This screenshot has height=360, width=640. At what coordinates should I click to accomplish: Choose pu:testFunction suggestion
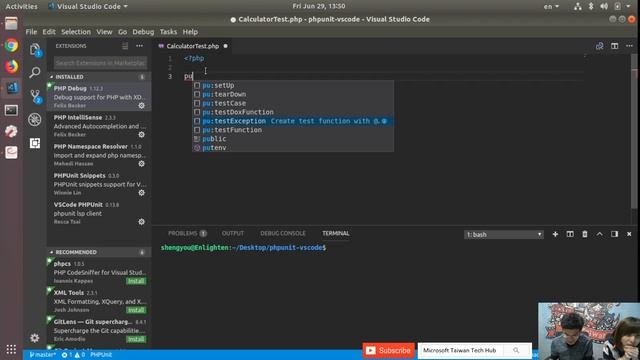click(293, 130)
